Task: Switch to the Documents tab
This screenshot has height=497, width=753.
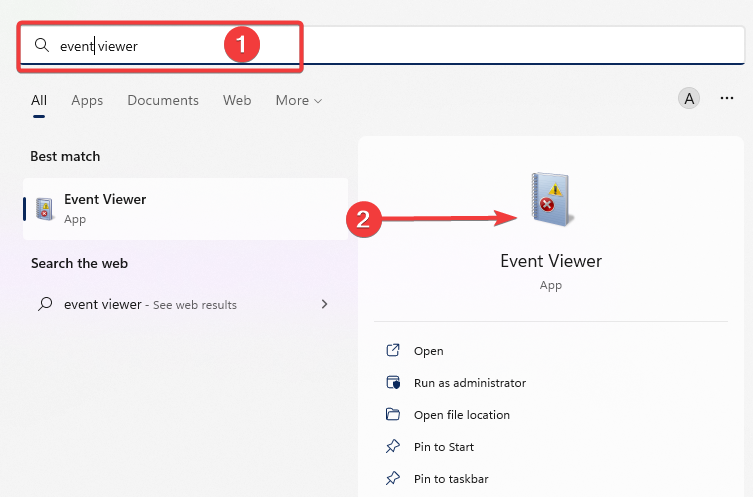Action: pos(163,100)
